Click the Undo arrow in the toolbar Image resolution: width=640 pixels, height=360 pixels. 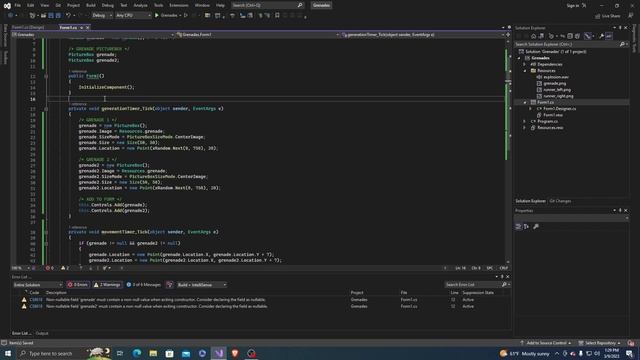pyautogui.click(x=68, y=16)
